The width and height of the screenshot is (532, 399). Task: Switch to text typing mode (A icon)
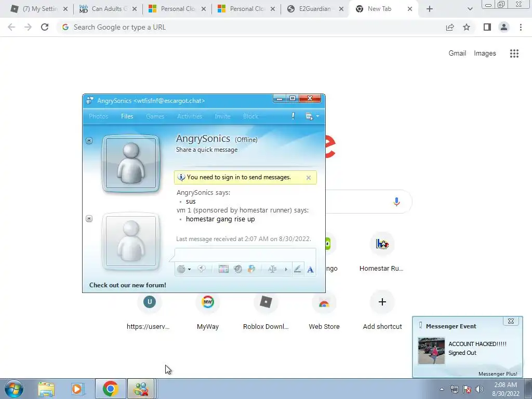pyautogui.click(x=310, y=270)
